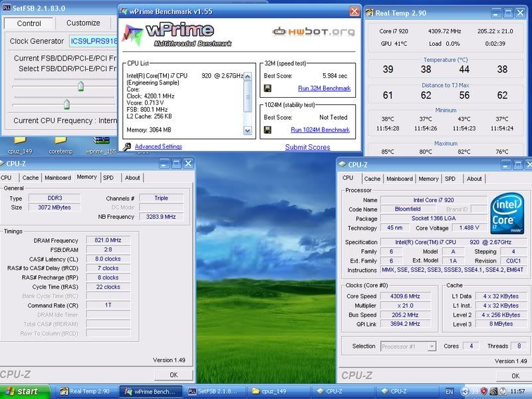Open Advanced Settings link in wPrime
The height and width of the screenshot is (399, 532).
pos(158,146)
